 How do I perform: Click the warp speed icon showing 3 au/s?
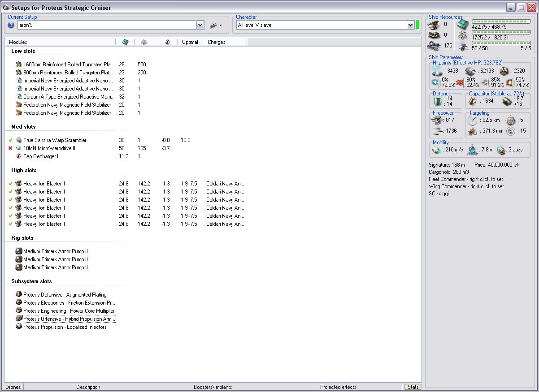pos(501,150)
